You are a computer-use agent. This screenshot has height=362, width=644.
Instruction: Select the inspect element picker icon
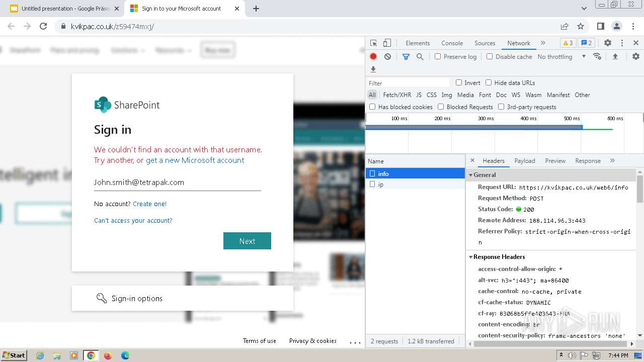[373, 43]
